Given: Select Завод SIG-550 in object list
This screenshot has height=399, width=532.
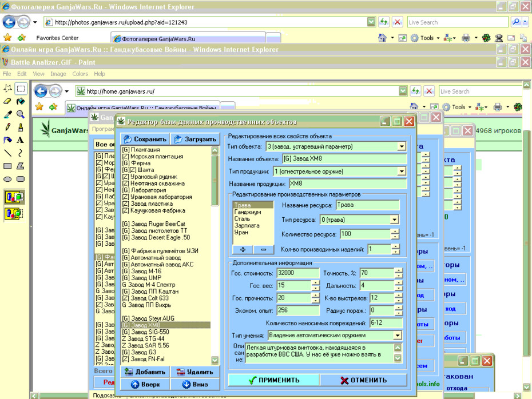Looking at the screenshot, I should click(x=145, y=332).
